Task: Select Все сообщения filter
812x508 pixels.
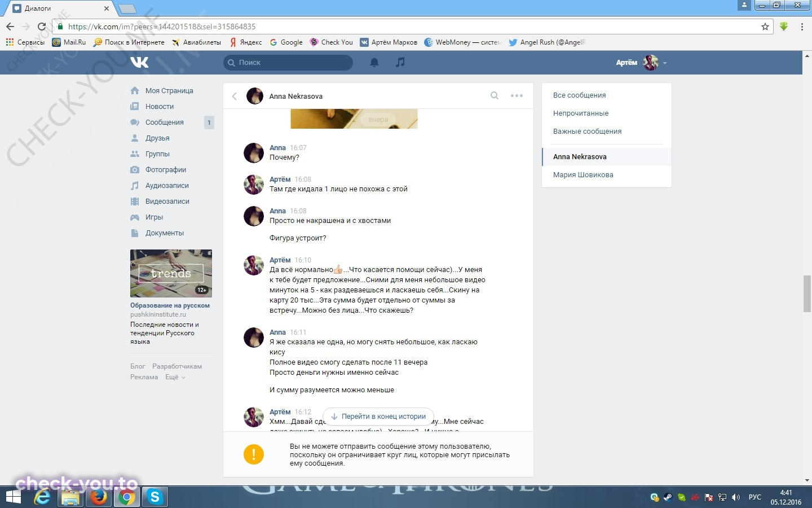Action: click(607, 95)
